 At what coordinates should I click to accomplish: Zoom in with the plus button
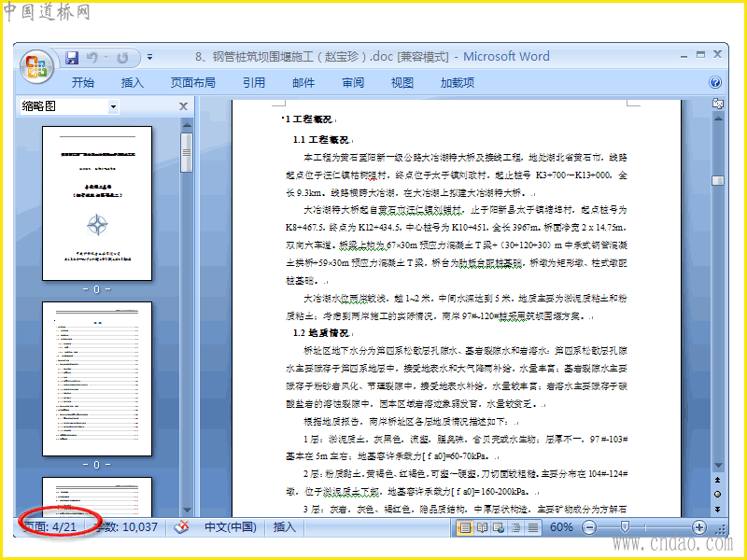pyautogui.click(x=698, y=527)
